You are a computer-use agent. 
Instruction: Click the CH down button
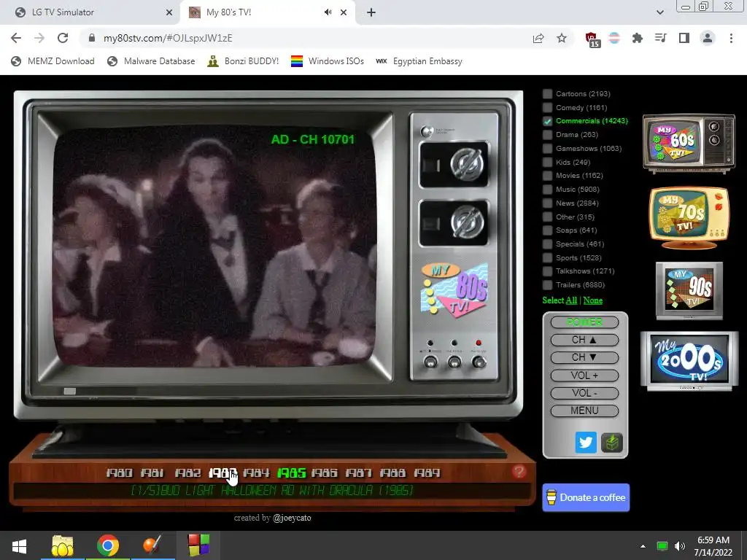(584, 357)
